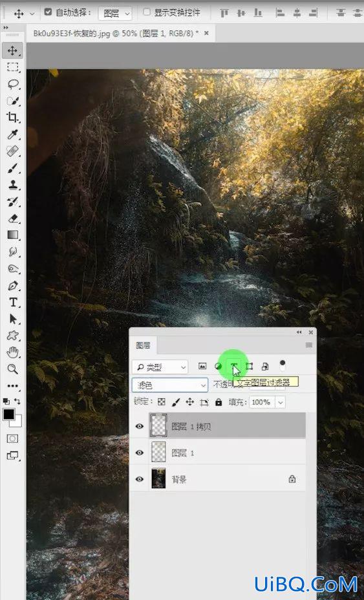Click align top edges icon

(x=224, y=13)
